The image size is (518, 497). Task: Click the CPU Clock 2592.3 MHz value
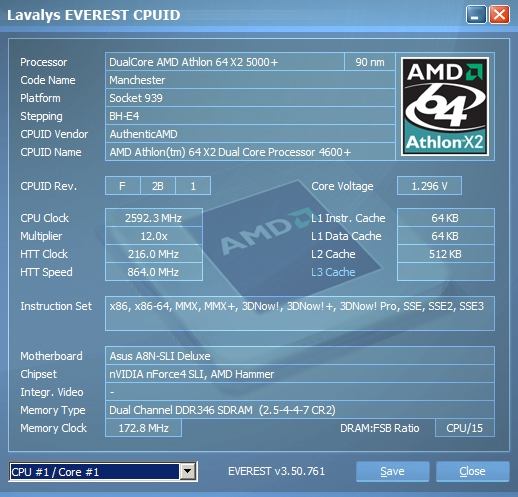tap(154, 218)
